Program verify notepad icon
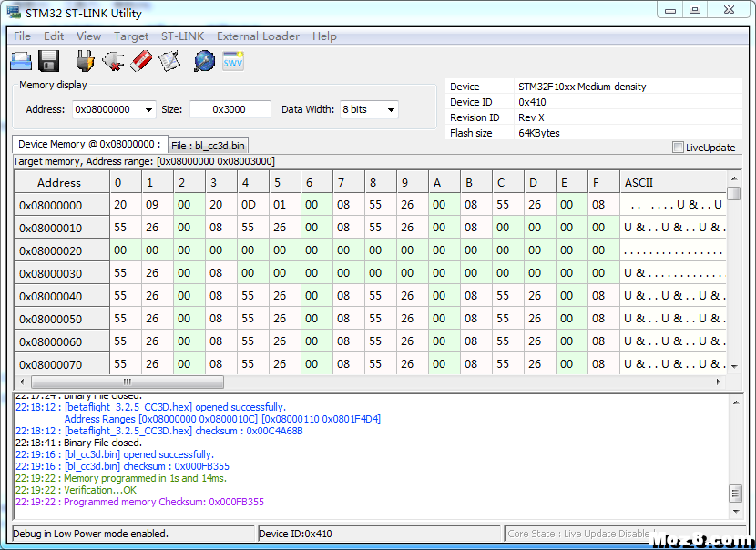 169,61
